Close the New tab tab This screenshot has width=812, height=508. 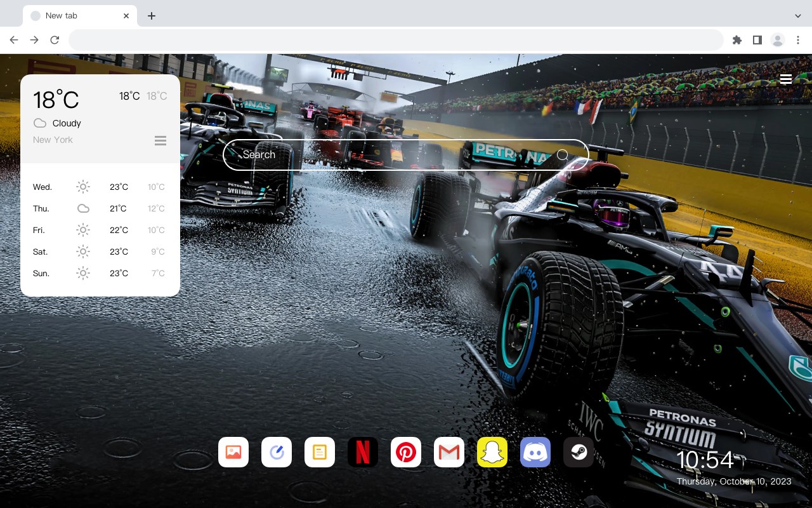pyautogui.click(x=127, y=16)
